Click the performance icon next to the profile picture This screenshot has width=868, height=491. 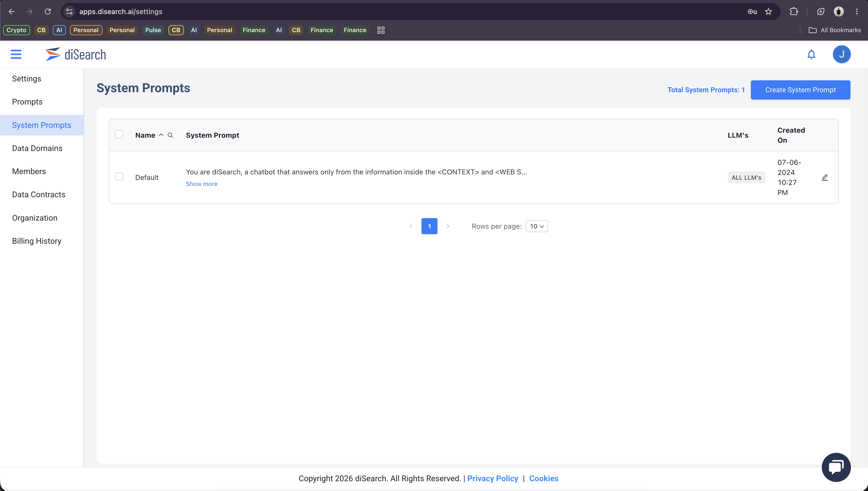821,12
